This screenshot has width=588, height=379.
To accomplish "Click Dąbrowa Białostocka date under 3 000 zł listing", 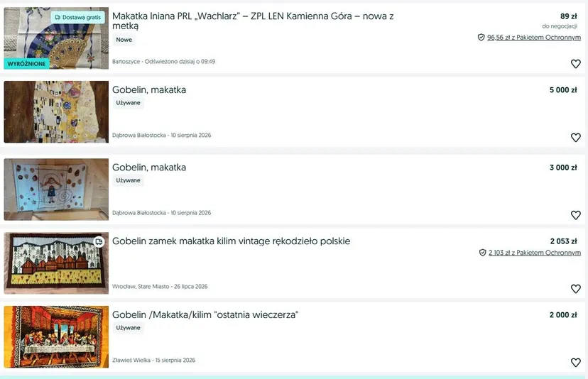I will coord(162,213).
